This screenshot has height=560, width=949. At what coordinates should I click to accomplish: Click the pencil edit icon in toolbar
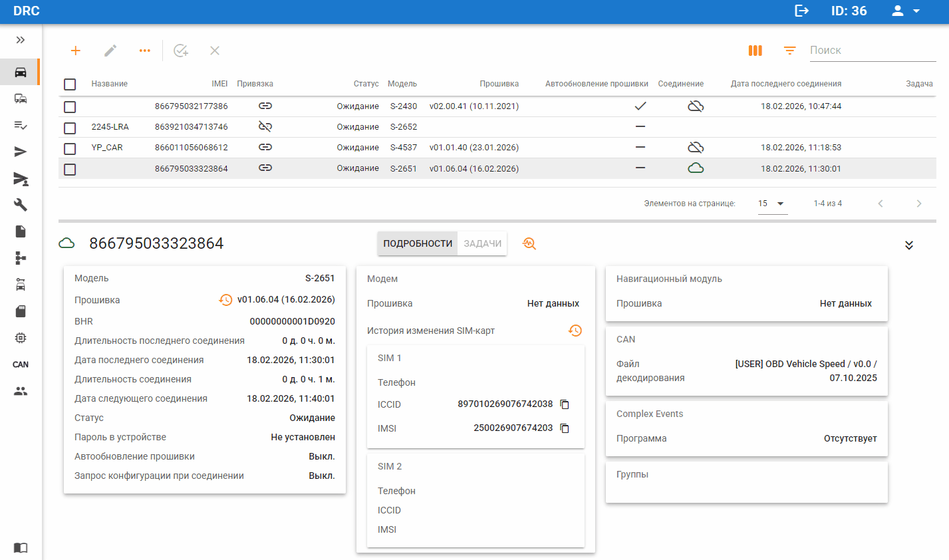coord(110,51)
